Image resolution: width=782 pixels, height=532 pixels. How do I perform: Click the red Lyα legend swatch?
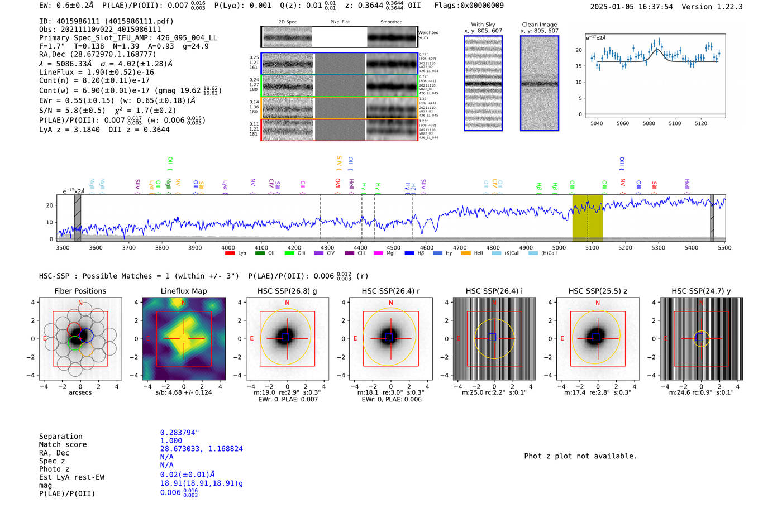[230, 253]
